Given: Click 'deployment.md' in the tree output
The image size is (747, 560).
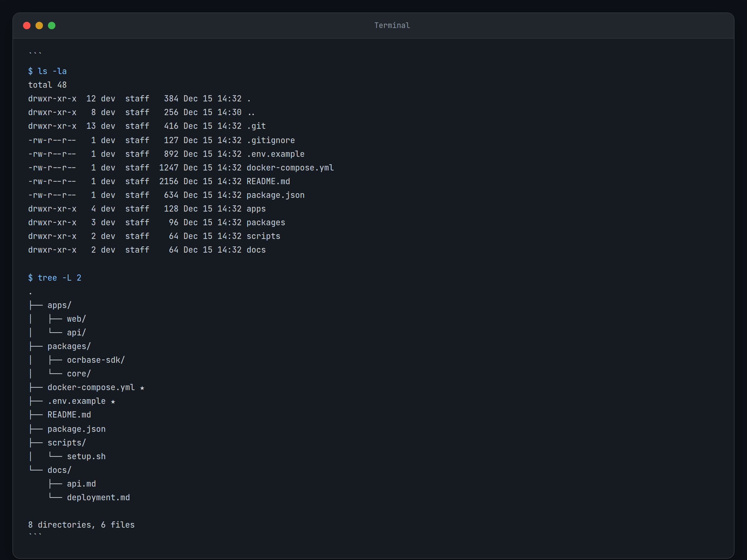Looking at the screenshot, I should tap(98, 498).
